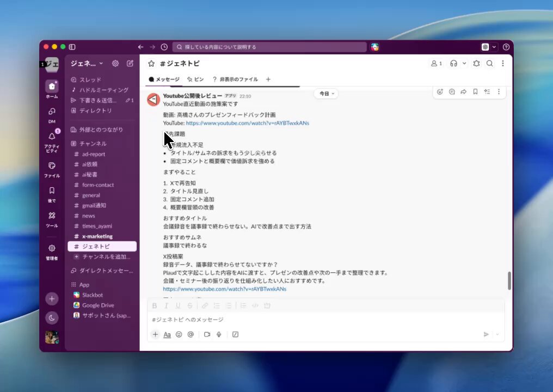This screenshot has width=553, height=392.
Task: Open the 今日 date dropdown
Action: 326,94
